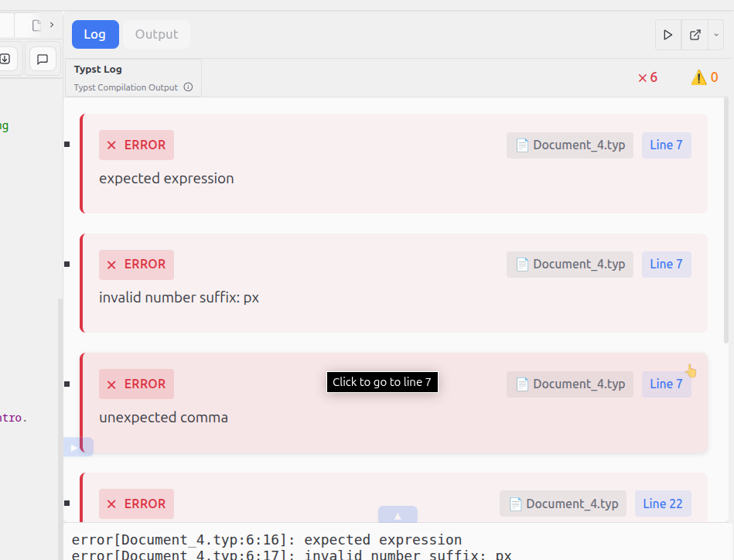This screenshot has height=560, width=734.
Task: Click the download icon in the left toolbar
Action: (x=5, y=59)
